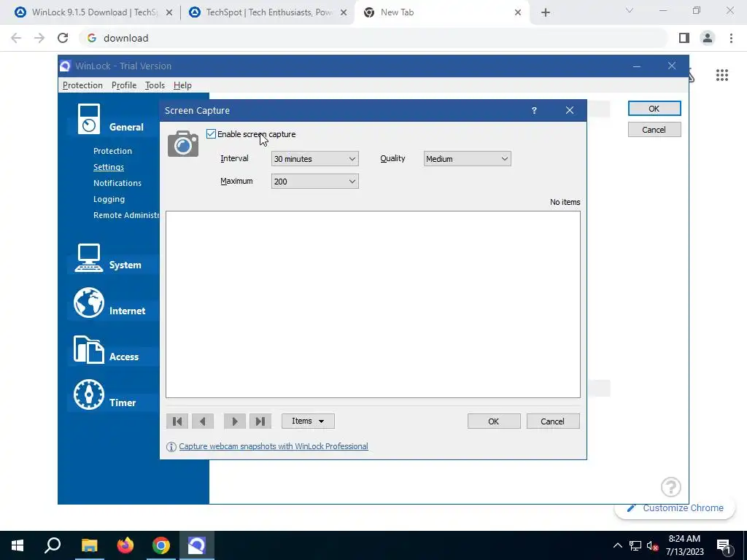Open File Explorer from taskbar
The height and width of the screenshot is (560, 747).
89,545
